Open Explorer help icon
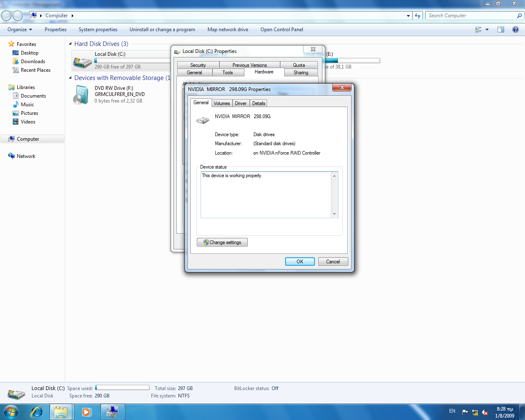The width and height of the screenshot is (525, 420). [x=516, y=30]
